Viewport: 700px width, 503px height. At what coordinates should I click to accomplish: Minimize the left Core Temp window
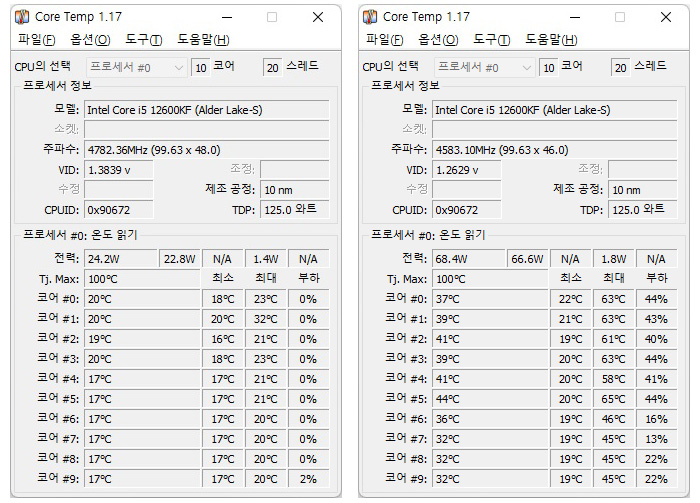227,17
